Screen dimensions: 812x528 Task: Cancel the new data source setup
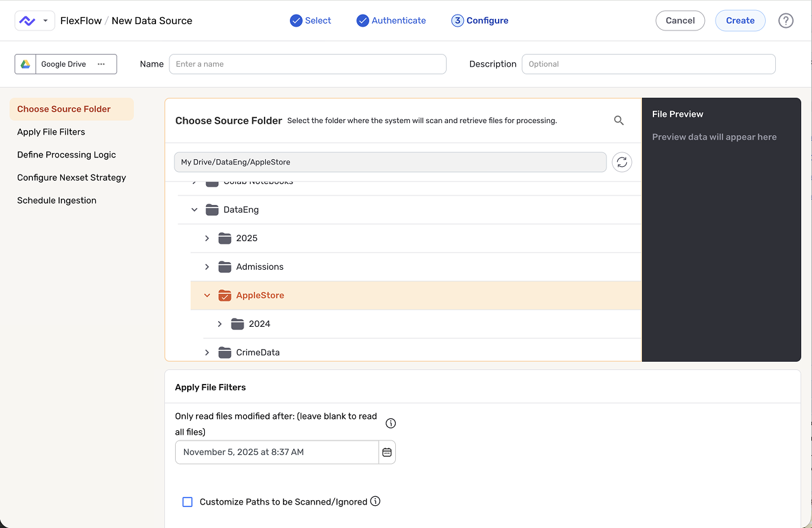pyautogui.click(x=680, y=20)
